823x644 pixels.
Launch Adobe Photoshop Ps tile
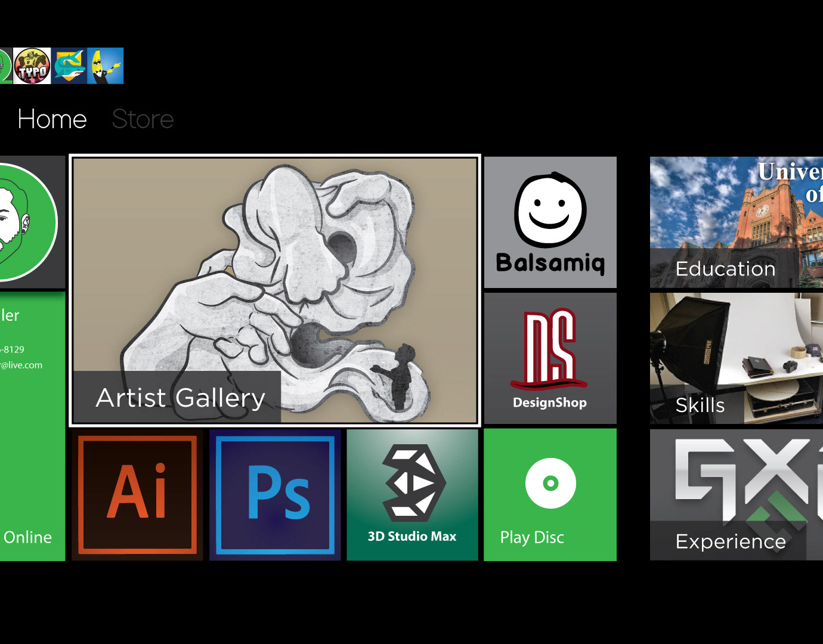pyautogui.click(x=275, y=495)
